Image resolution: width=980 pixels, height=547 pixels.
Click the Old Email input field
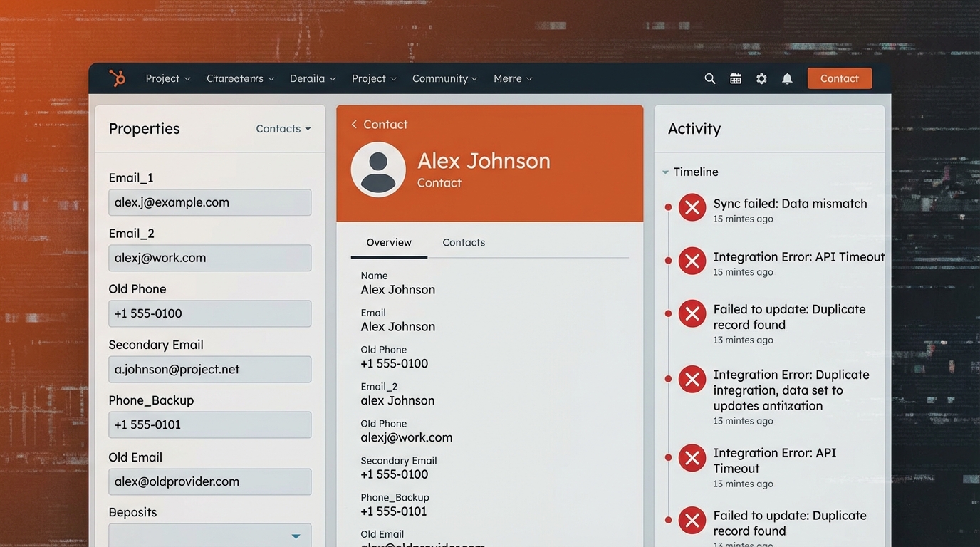[x=209, y=481]
